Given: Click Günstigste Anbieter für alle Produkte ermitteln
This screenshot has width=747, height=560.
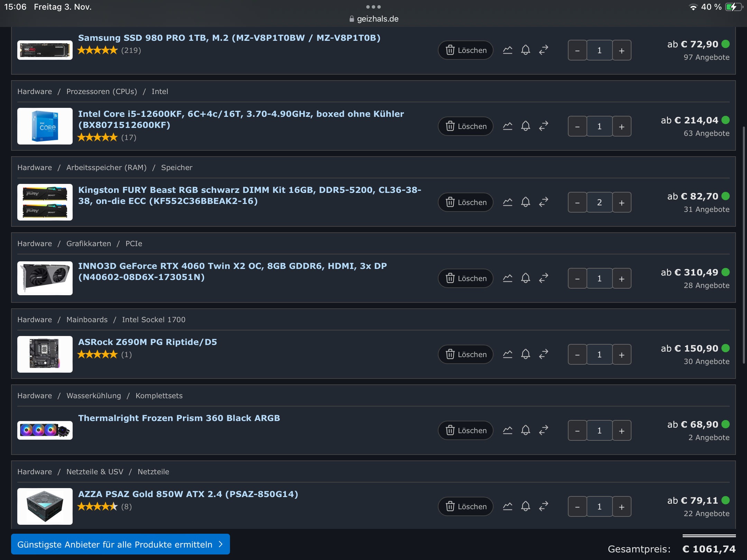Looking at the screenshot, I should 120,544.
